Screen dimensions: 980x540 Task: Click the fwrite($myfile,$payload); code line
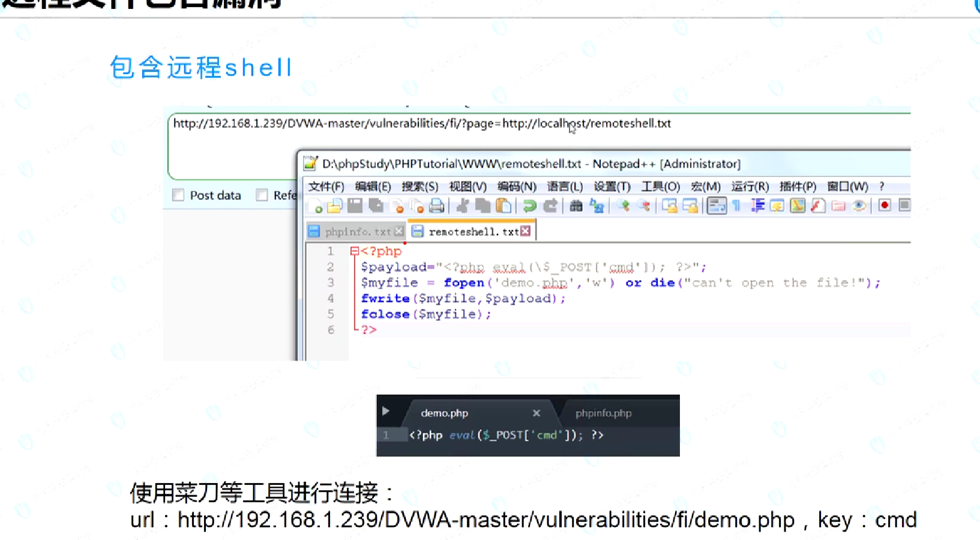(463, 298)
